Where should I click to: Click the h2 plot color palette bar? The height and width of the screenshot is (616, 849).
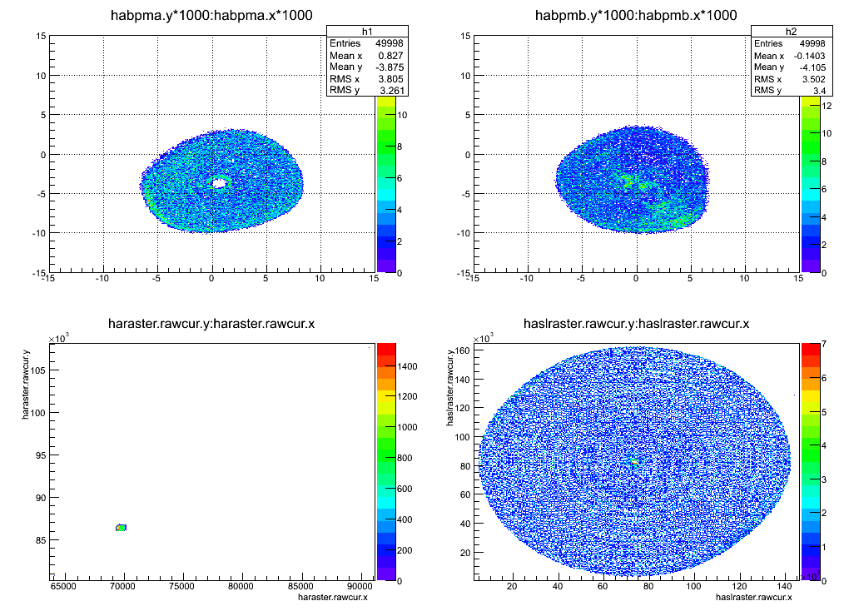pyautogui.click(x=810, y=184)
